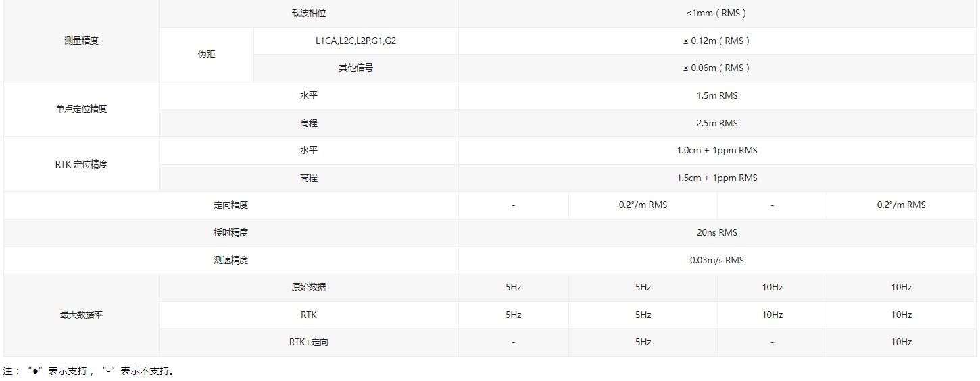Click the ≤1mm (RMS) value cell
980x381 pixels.
[x=716, y=13]
